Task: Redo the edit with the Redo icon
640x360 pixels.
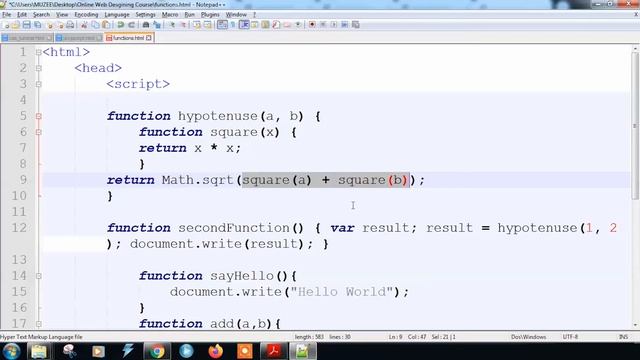Action: (132, 25)
